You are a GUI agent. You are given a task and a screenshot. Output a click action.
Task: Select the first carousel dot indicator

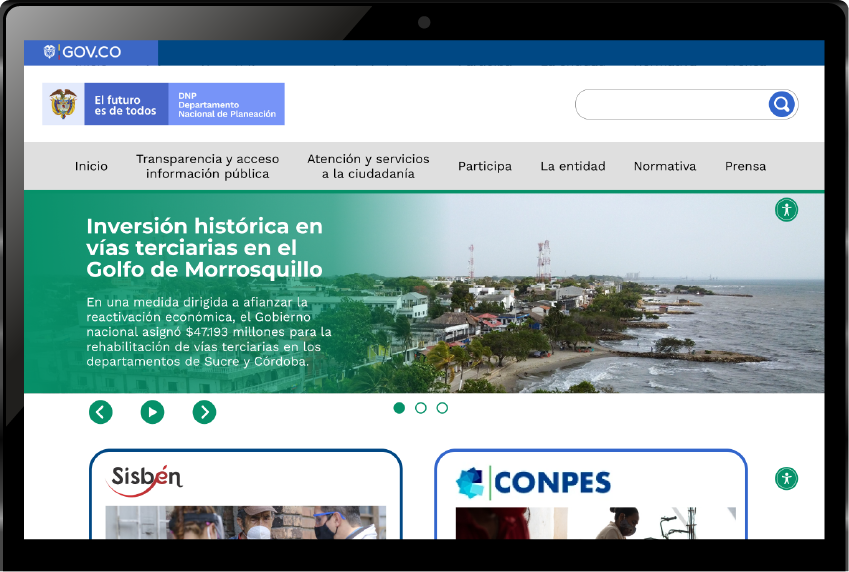[399, 408]
